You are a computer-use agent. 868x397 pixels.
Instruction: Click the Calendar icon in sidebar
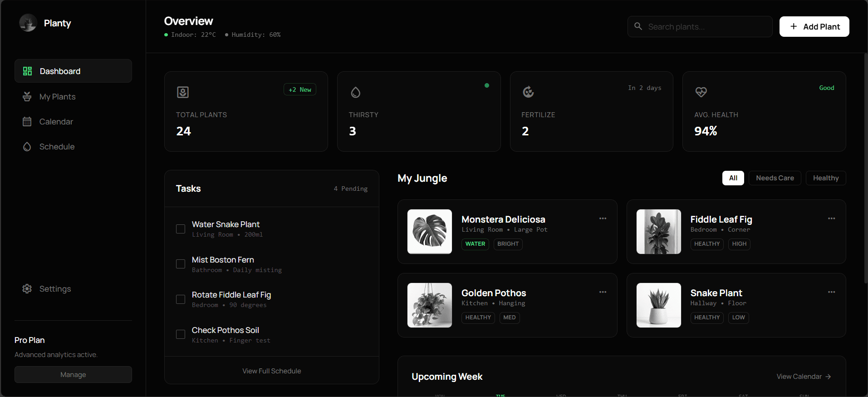pos(27,122)
